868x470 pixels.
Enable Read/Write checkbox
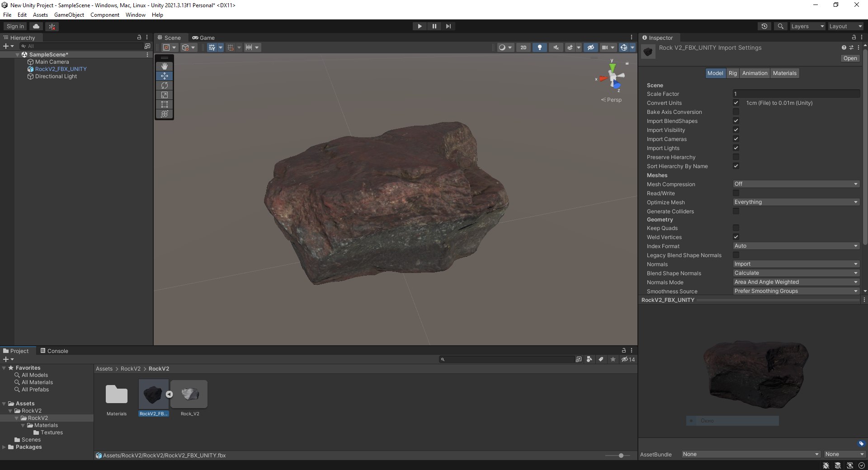[x=736, y=193]
